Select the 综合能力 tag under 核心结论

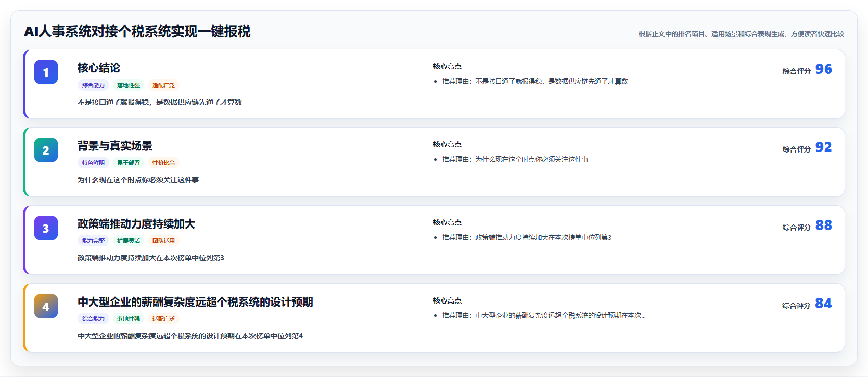[x=93, y=85]
